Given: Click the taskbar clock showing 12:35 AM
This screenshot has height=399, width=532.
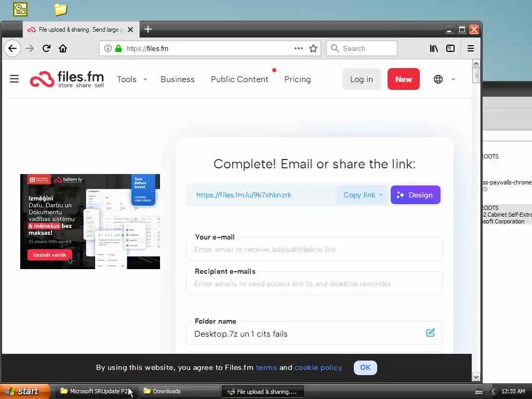Looking at the screenshot, I should [x=513, y=391].
